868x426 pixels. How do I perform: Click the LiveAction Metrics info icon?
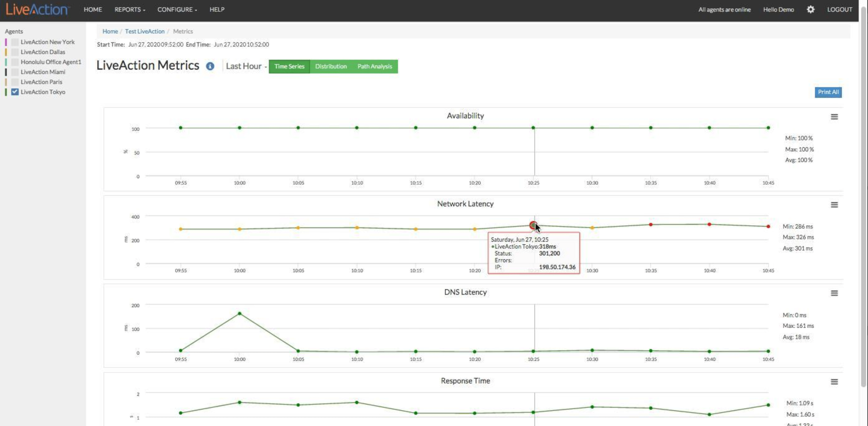(x=210, y=66)
